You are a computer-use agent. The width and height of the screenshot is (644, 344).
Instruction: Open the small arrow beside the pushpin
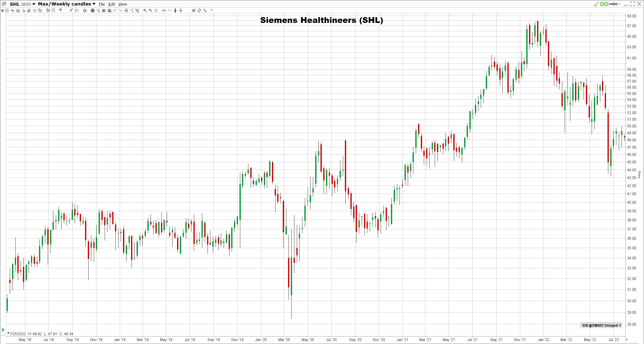[619, 4]
